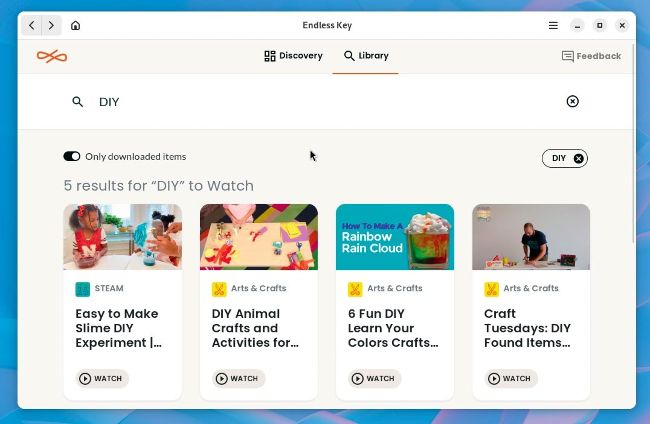Click the STEAM category icon on slime card
Viewport: 650px width, 424px height.
(x=82, y=289)
